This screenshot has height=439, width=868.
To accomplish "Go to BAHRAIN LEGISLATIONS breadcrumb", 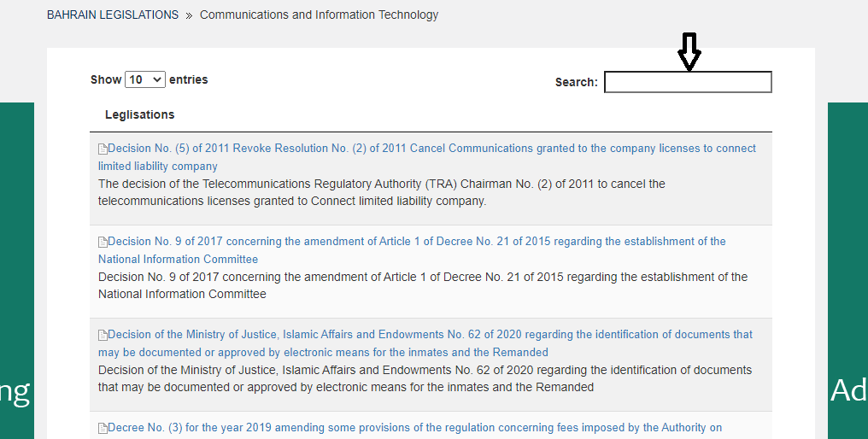I will [x=113, y=15].
